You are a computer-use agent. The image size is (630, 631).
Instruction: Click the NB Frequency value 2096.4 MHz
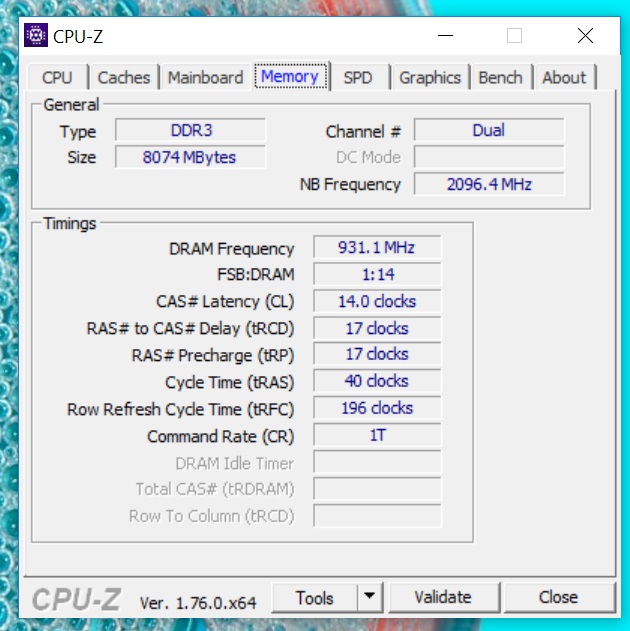point(489,184)
